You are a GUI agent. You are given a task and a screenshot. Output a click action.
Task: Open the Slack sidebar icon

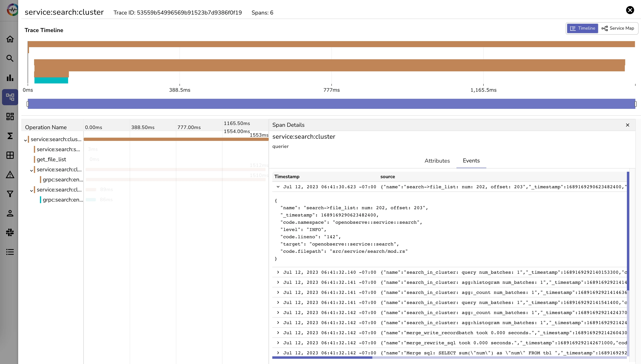[x=10, y=233]
